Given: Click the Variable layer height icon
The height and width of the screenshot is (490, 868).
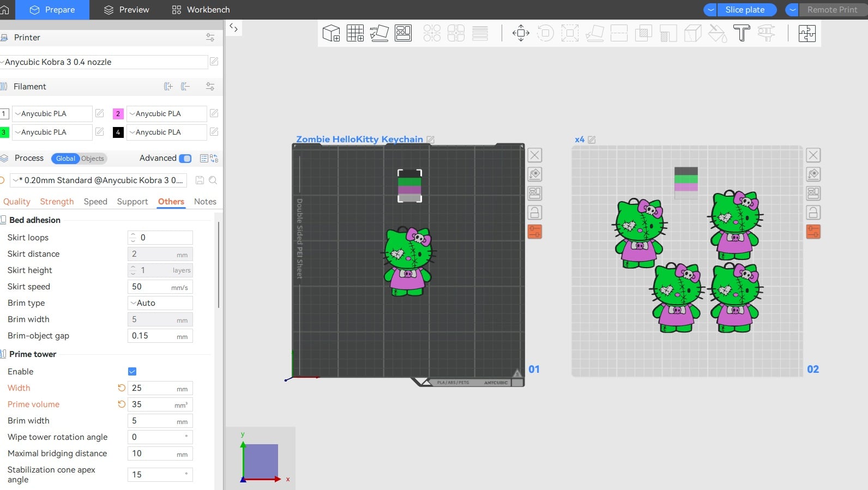Looking at the screenshot, I should click(x=480, y=33).
